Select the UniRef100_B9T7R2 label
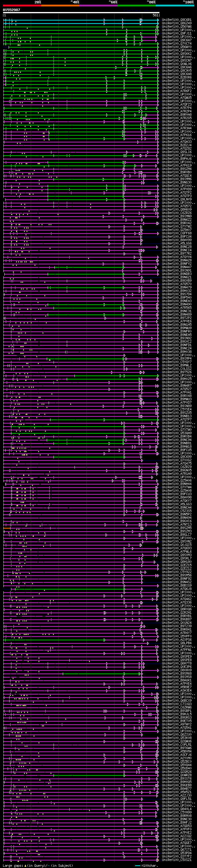This screenshot has width=197, height=868. point(177,253)
